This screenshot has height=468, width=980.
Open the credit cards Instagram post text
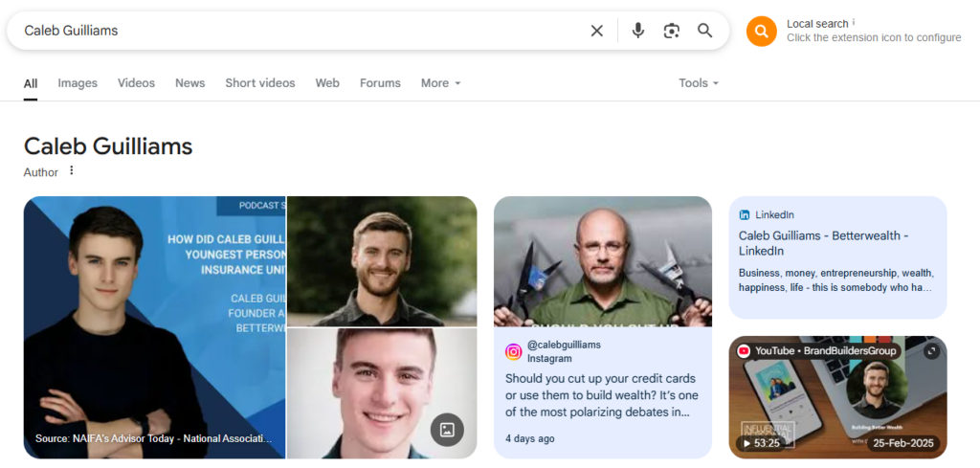click(x=601, y=395)
